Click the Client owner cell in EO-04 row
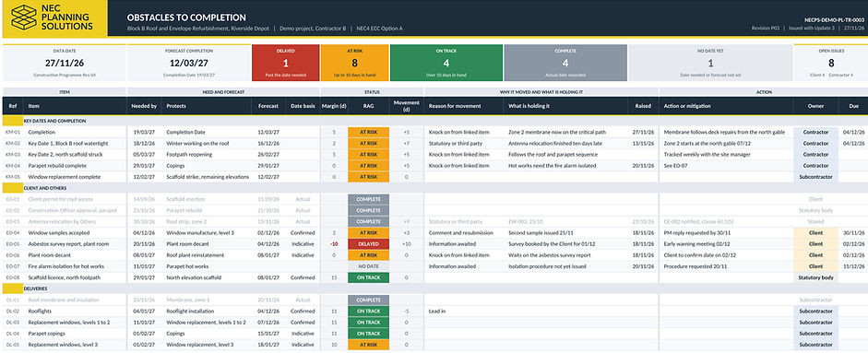Image resolution: width=868 pixels, height=353 pixels. (815, 233)
